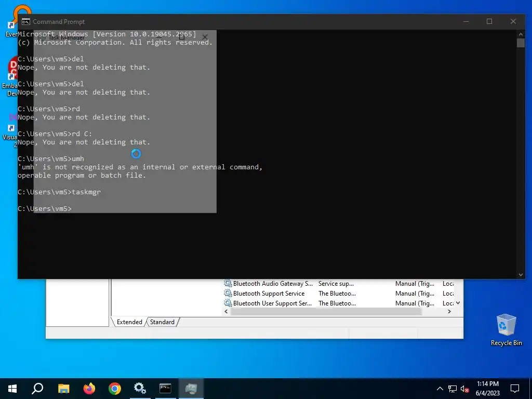
Task: Close the Command Prompt window
Action: [513, 22]
